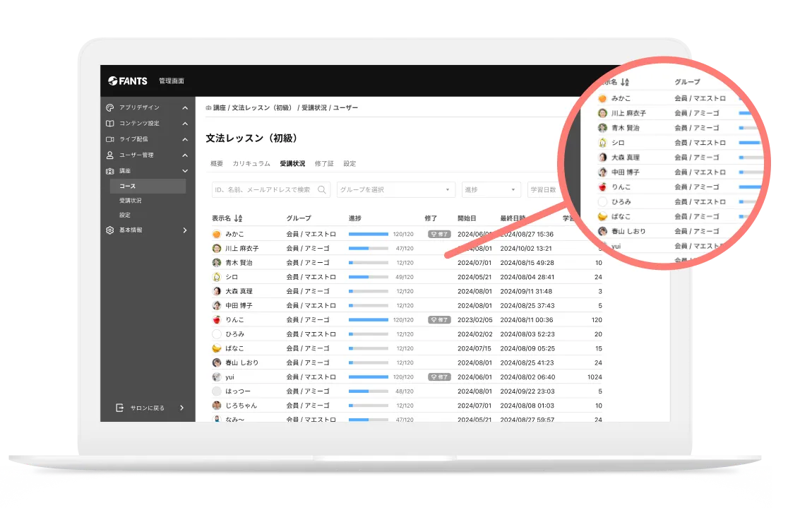The height and width of the screenshot is (508, 812).
Task: Click 春山 しおり's avatar
Action: tap(217, 362)
